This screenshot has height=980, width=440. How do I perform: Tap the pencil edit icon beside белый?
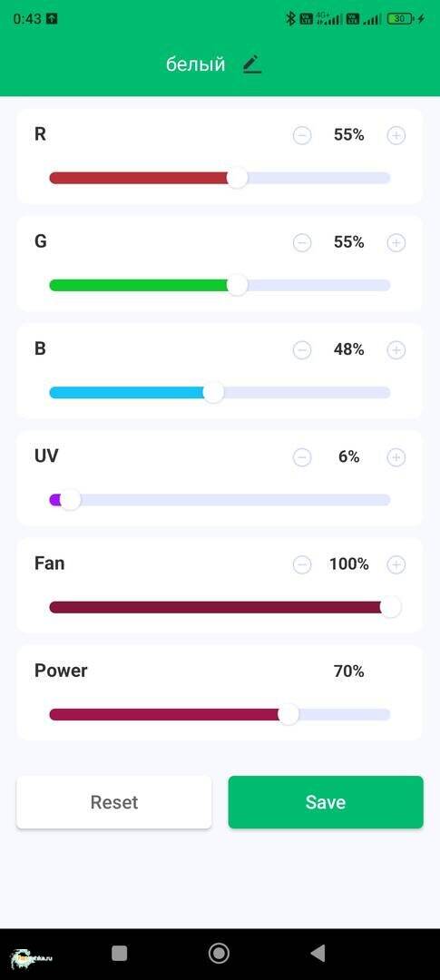(x=252, y=64)
